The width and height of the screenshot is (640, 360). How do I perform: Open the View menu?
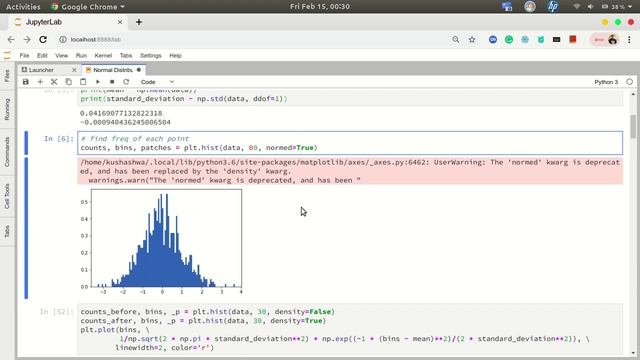tap(62, 56)
